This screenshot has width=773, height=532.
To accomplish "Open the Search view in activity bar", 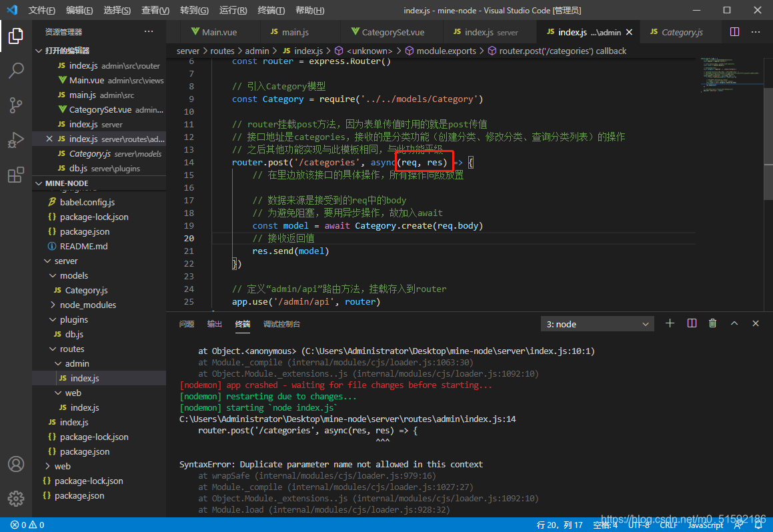I will [x=16, y=71].
